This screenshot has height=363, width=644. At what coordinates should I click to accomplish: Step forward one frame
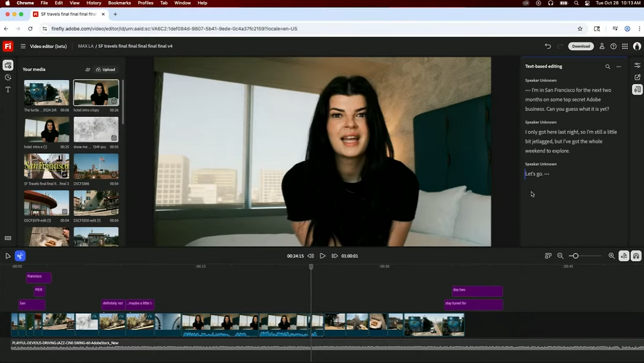pos(335,256)
